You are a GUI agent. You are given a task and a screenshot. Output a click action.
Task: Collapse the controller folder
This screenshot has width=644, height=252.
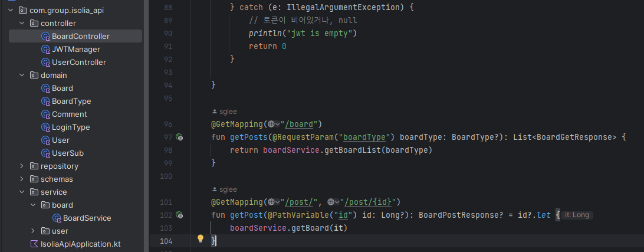(21, 24)
